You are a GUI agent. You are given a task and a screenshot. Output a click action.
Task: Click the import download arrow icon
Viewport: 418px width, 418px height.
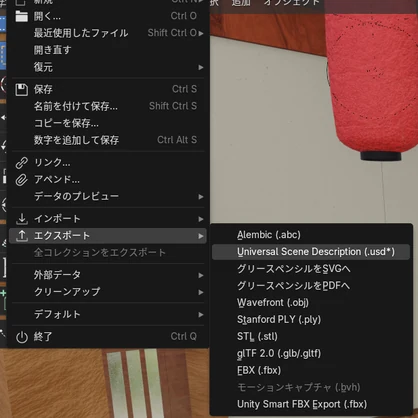(22, 219)
